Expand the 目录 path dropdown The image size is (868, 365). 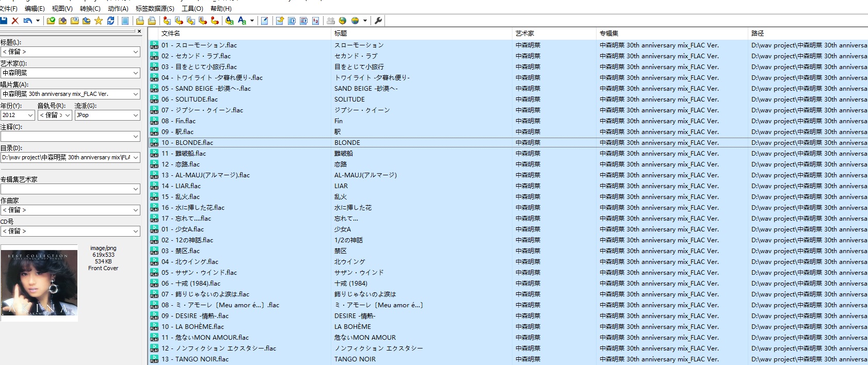click(136, 158)
